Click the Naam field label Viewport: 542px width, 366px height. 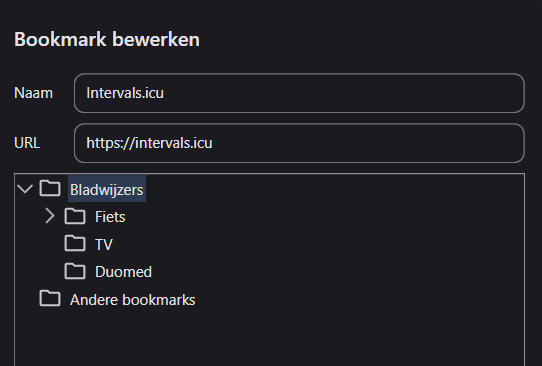(34, 93)
